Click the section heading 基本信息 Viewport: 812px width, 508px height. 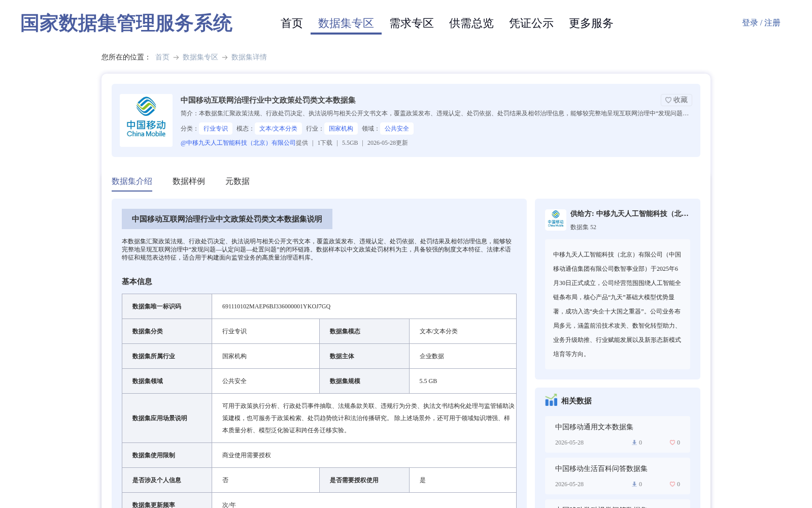click(137, 281)
